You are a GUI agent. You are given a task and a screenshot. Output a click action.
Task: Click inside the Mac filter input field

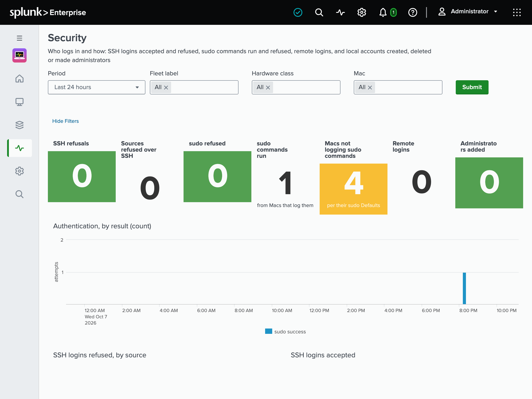pos(398,87)
